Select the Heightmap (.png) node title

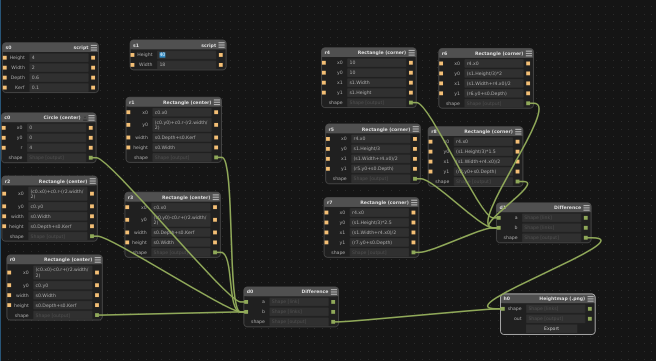562,299
